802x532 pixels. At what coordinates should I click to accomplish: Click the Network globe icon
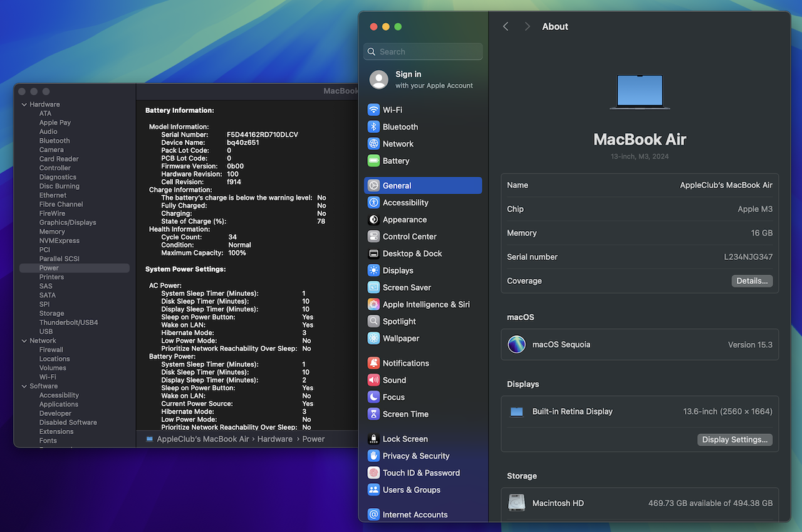point(373,143)
